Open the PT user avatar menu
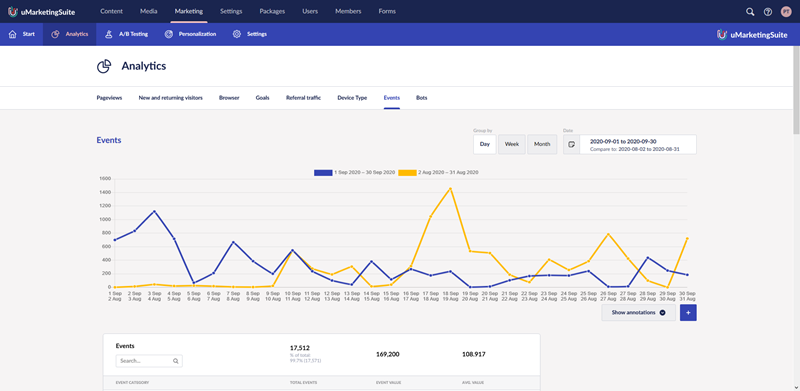Image resolution: width=800 pixels, height=391 pixels. click(x=786, y=11)
